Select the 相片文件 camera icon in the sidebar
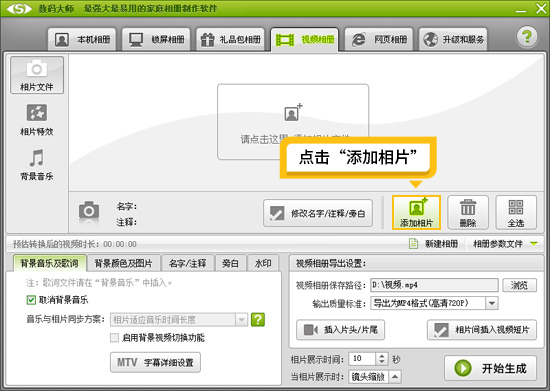 tap(37, 69)
